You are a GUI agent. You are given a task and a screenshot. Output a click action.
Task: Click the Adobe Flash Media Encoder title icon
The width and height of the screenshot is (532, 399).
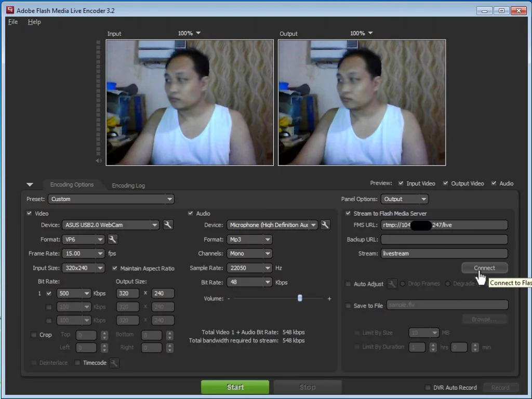coord(10,10)
